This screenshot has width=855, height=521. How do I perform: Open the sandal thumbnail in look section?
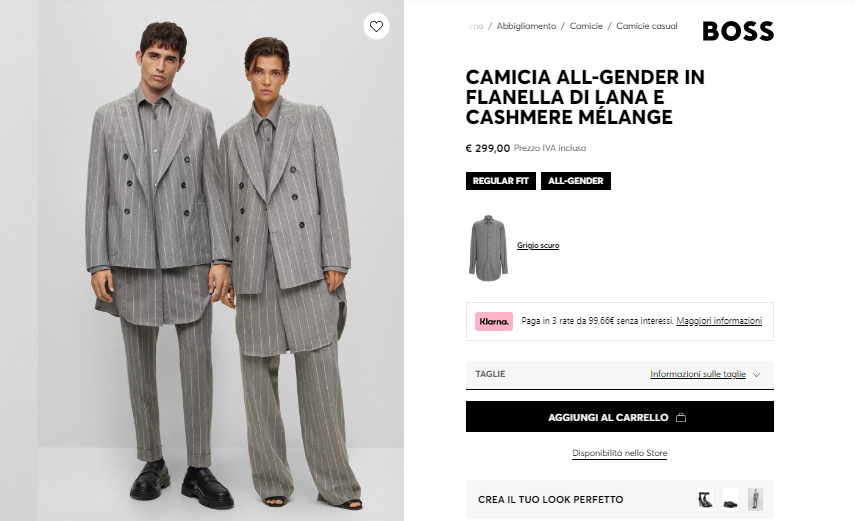pos(705,499)
